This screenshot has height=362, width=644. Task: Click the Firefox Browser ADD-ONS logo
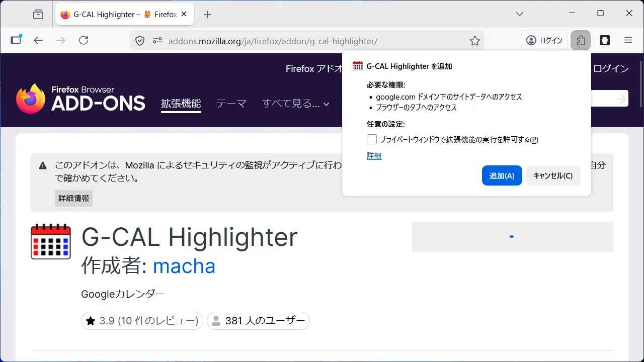point(80,99)
